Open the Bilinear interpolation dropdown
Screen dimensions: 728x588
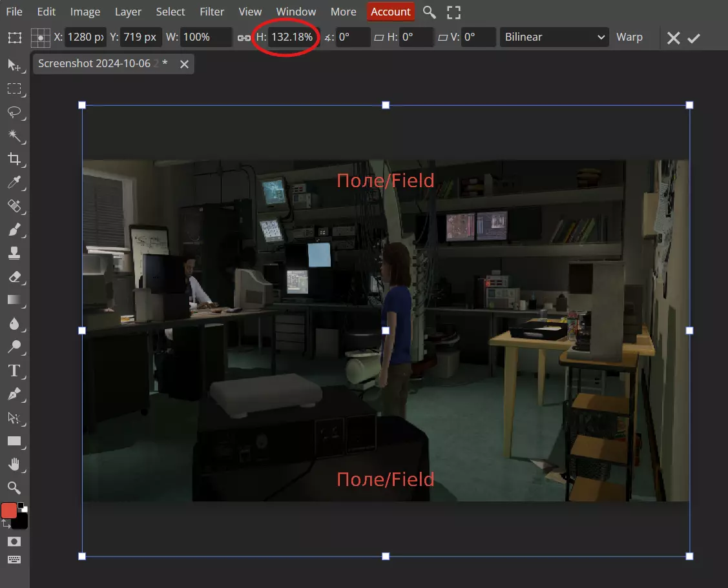coord(554,37)
